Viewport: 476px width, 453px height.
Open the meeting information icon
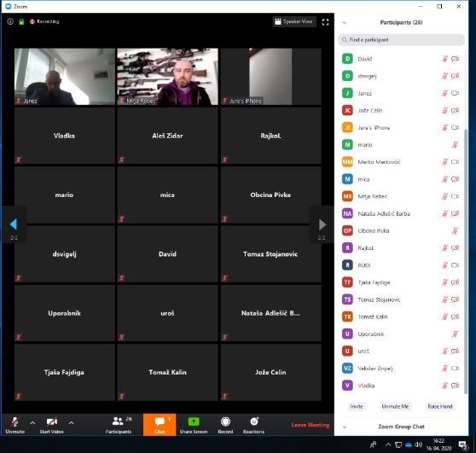(10, 21)
